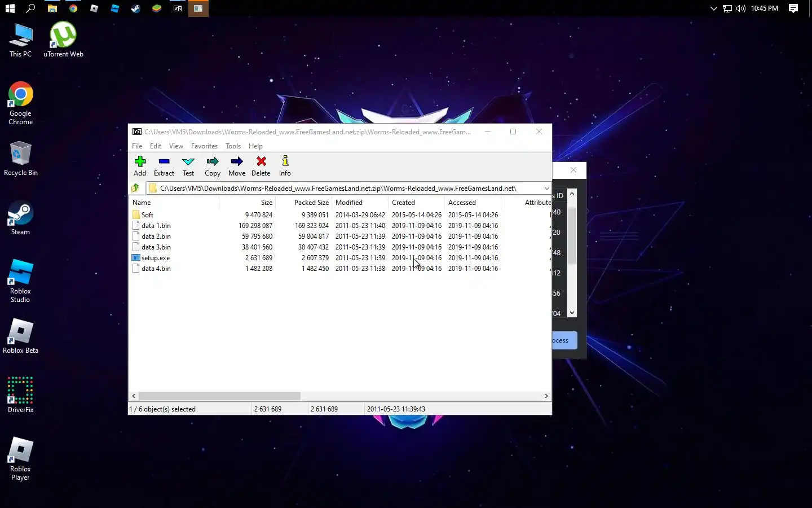Select the Google Chrome desktop shortcut
This screenshot has height=508, width=812.
21,104
